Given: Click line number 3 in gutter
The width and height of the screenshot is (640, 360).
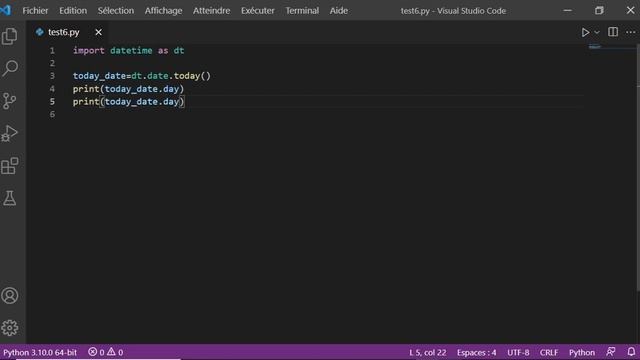Looking at the screenshot, I should [x=52, y=76].
